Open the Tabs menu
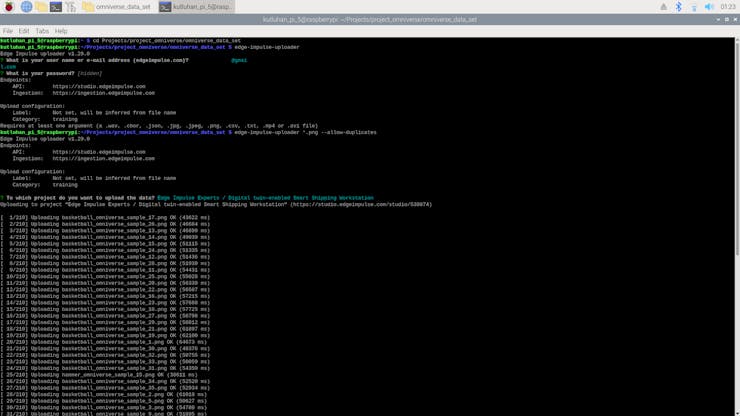 click(x=42, y=31)
